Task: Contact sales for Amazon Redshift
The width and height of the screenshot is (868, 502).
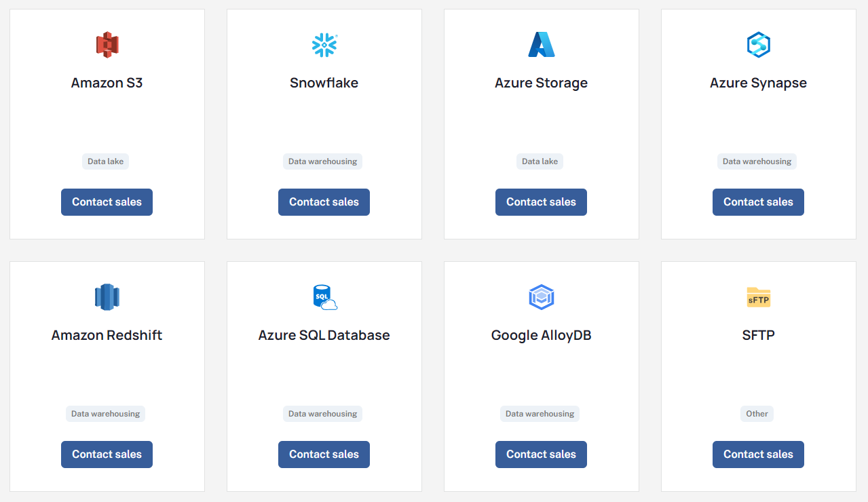Action: pos(107,455)
